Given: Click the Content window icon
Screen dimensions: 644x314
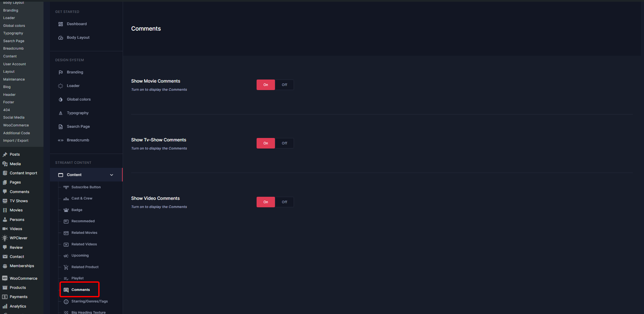Looking at the screenshot, I should (x=60, y=175).
